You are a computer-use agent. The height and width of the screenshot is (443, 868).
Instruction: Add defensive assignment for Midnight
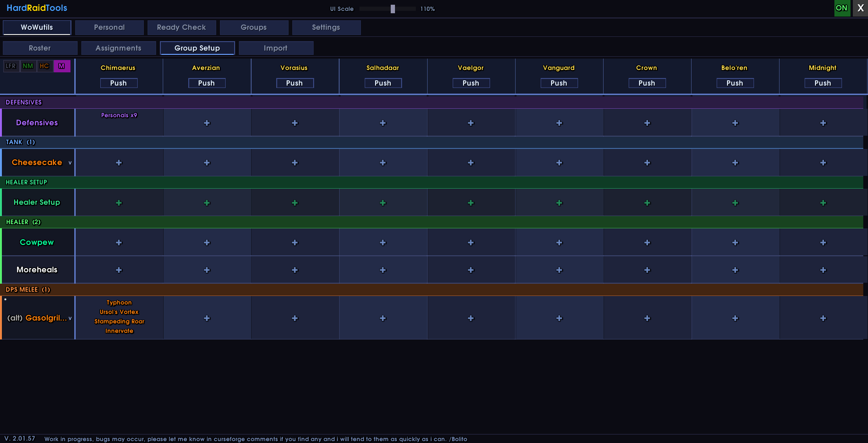823,123
